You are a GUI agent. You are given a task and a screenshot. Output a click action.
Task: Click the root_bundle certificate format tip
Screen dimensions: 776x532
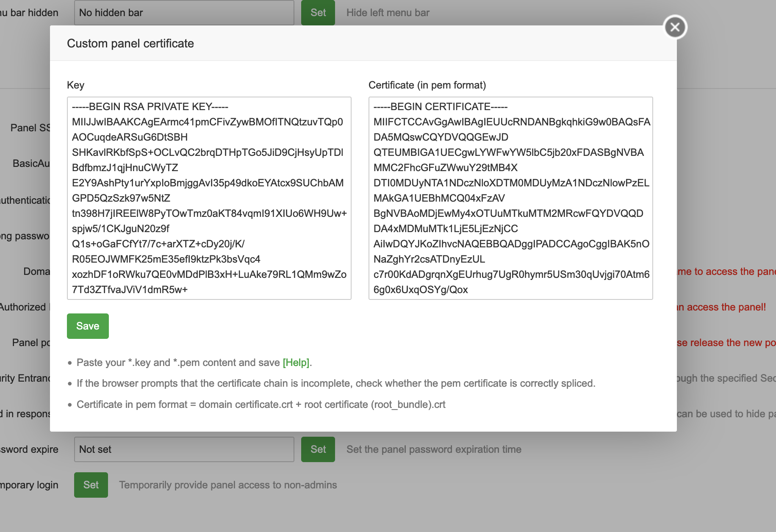click(261, 405)
